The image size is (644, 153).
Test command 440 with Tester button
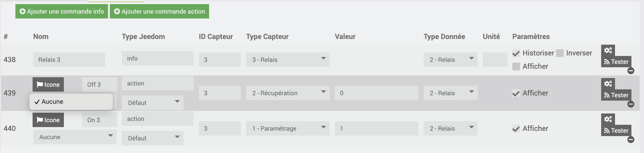[x=616, y=130]
